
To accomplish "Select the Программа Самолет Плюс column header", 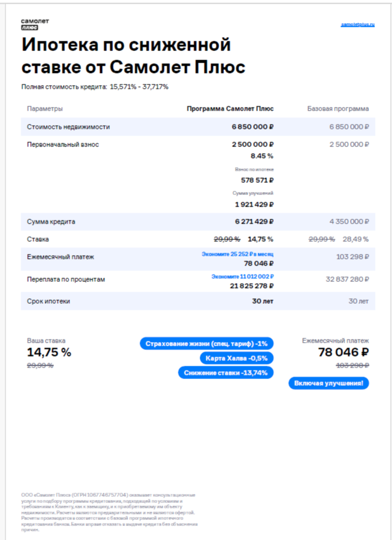I will pyautogui.click(x=230, y=109).
